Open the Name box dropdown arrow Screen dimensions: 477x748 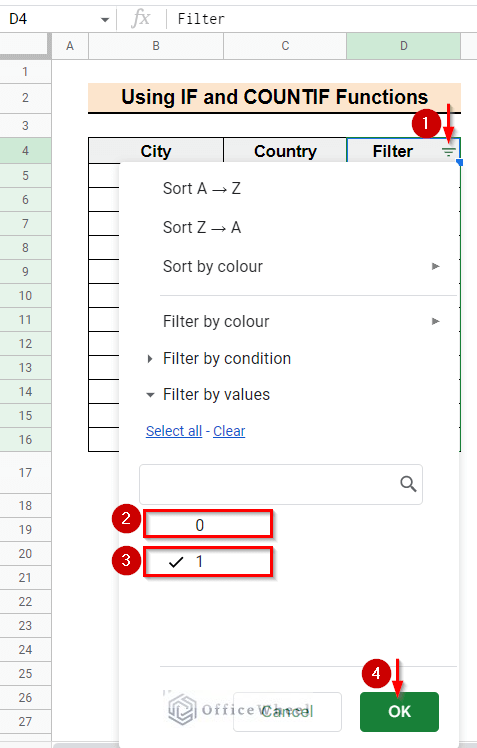click(105, 20)
